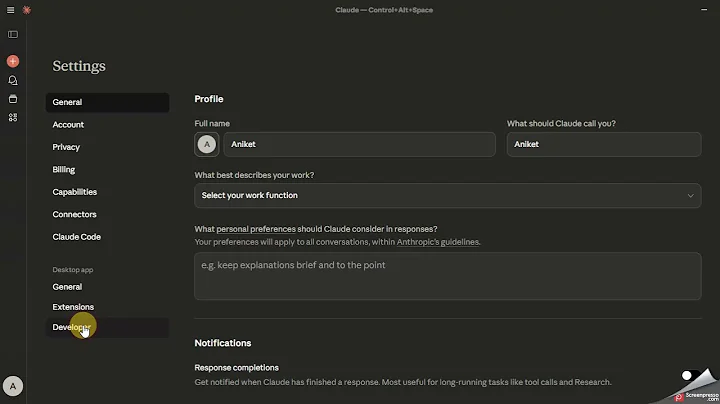Click the What should Claude call you field
Viewport: 720px width, 404px height.
[x=604, y=144]
